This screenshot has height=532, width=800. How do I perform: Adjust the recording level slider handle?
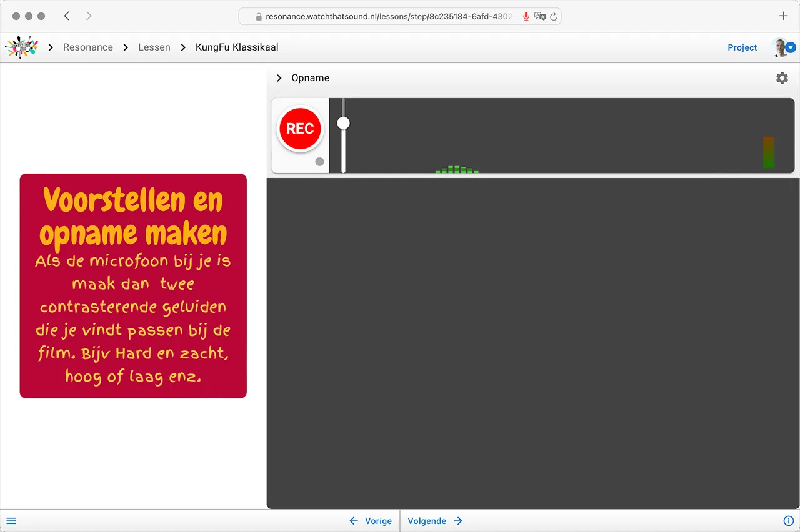coord(343,123)
